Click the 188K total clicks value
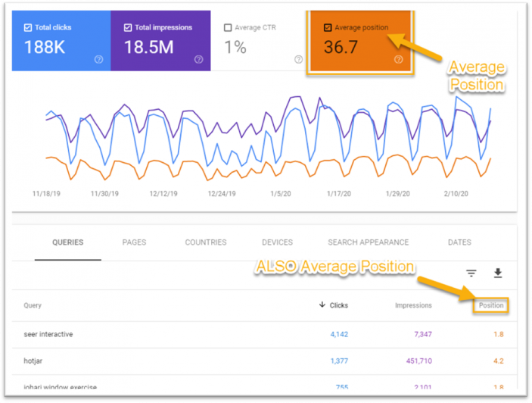Viewport: 532px width, 403px height. coord(45,47)
